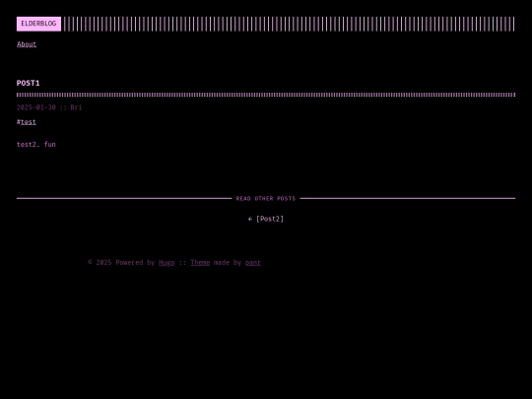The width and height of the screenshot is (532, 399).
Task: Open the panr author link
Action: click(253, 263)
